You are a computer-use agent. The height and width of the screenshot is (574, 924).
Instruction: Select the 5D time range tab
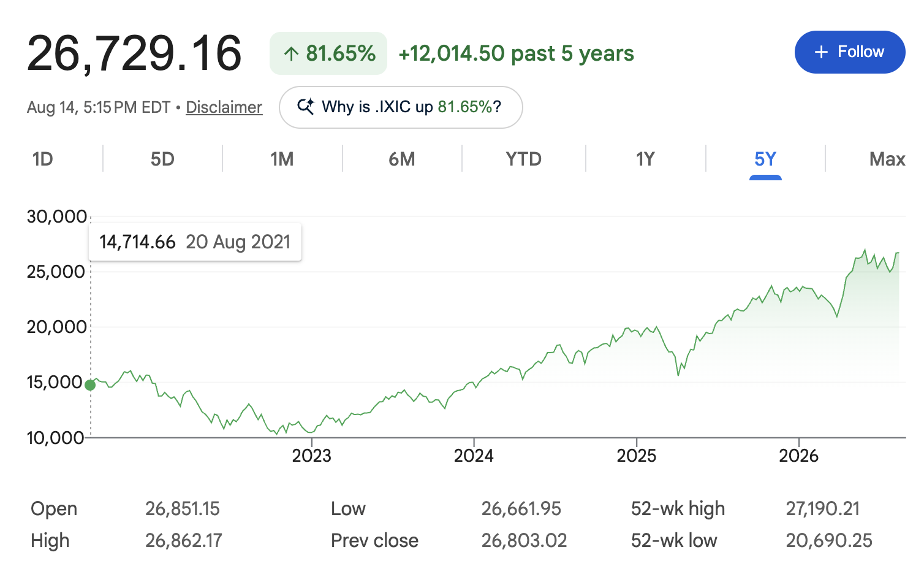click(x=162, y=159)
